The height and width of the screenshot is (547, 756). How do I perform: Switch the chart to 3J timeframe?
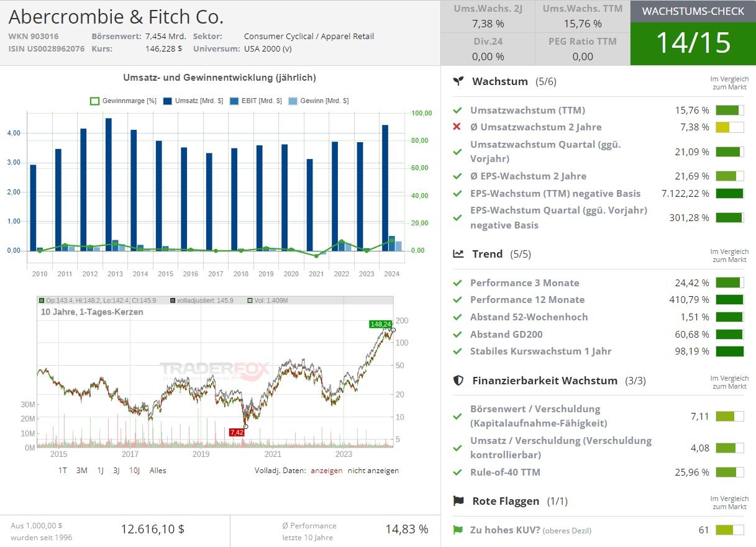(116, 471)
